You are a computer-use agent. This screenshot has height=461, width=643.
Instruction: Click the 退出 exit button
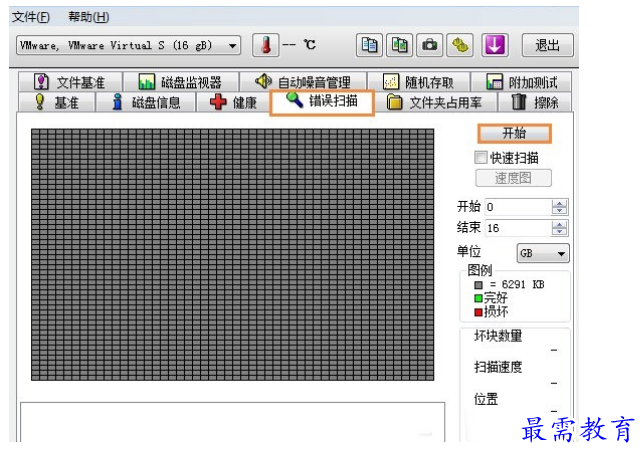click(x=547, y=45)
